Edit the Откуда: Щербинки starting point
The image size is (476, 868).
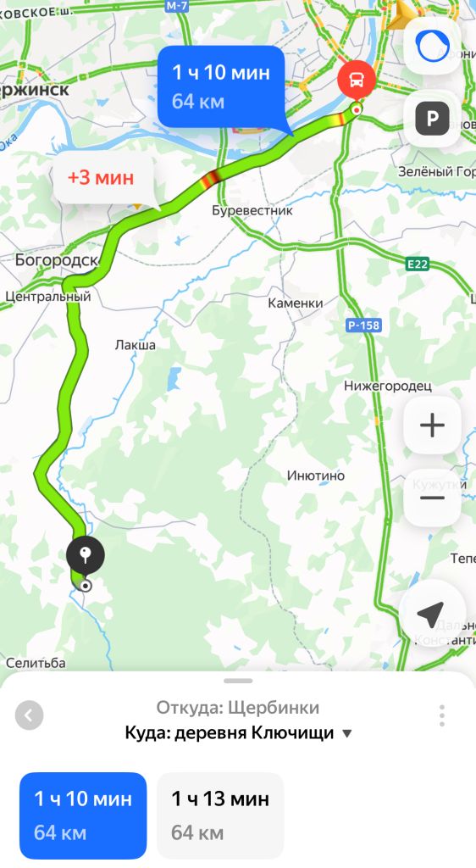coord(238,708)
